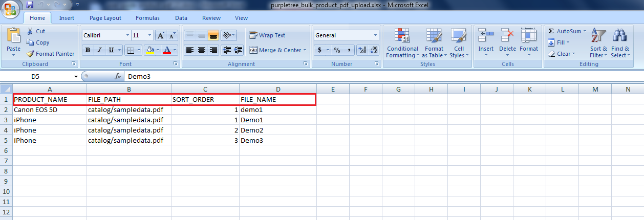Open font color palette arrow
644x220 pixels.
[175, 50]
